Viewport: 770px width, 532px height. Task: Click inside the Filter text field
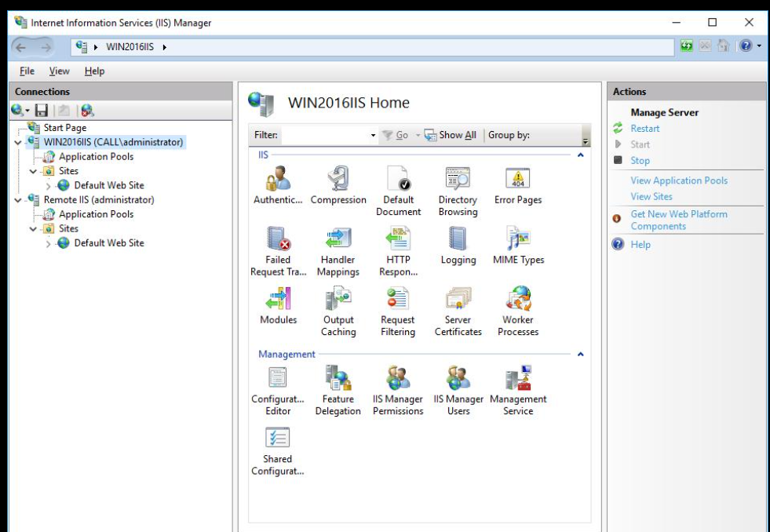point(325,136)
